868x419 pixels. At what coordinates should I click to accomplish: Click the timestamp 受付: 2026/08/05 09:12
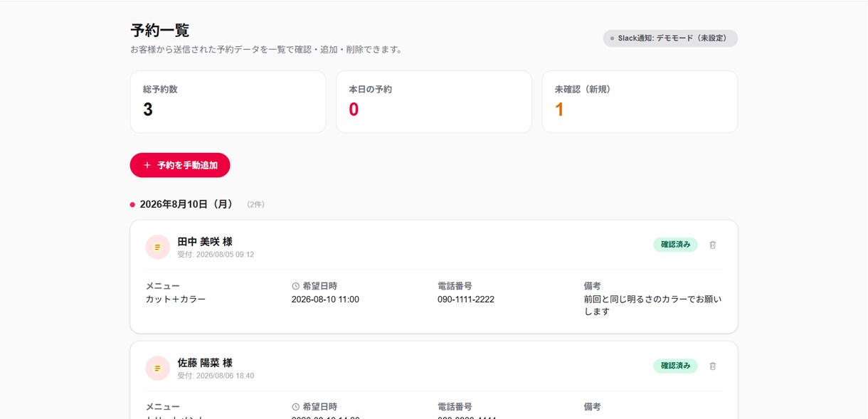tap(216, 255)
